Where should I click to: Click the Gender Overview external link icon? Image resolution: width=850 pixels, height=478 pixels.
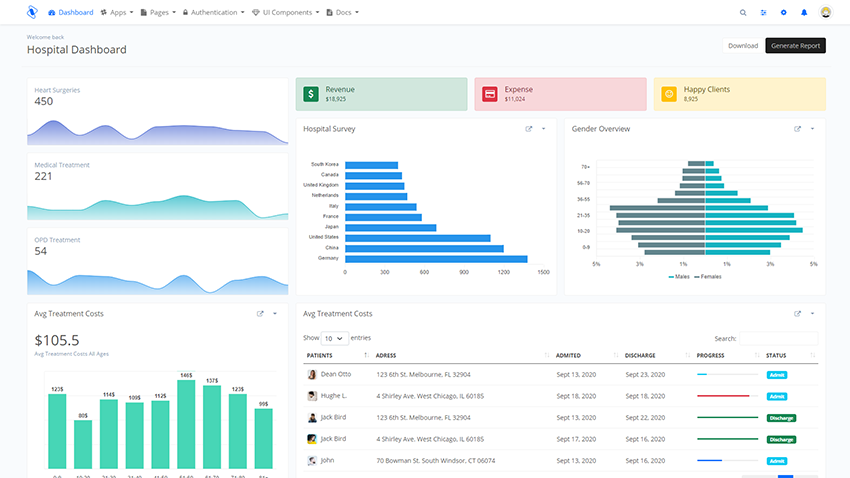797,129
